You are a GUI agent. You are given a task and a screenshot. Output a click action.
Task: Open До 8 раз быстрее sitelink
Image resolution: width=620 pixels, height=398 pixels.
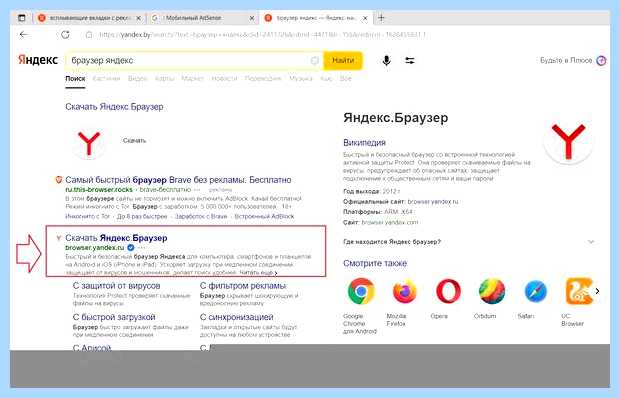[142, 216]
